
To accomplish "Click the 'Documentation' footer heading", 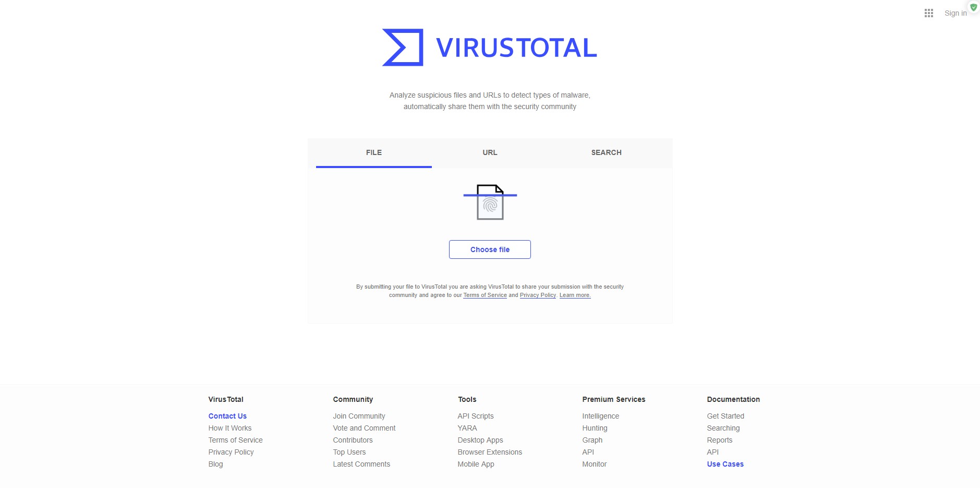I will pyautogui.click(x=733, y=399).
